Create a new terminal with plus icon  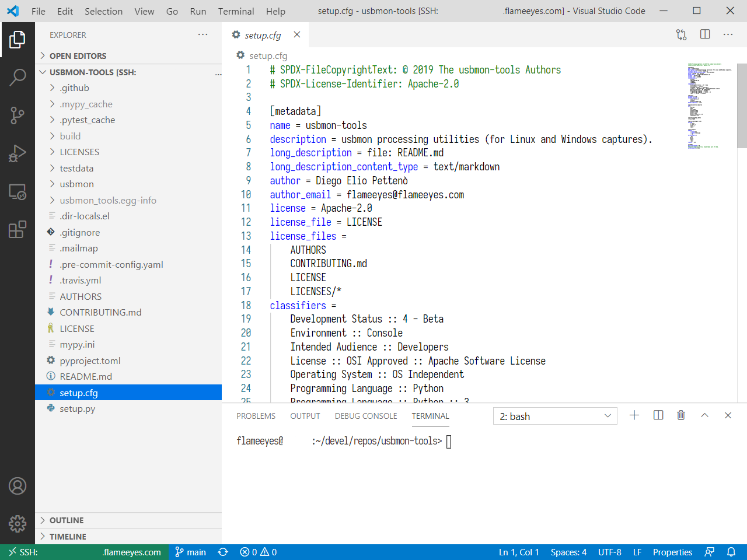(634, 415)
